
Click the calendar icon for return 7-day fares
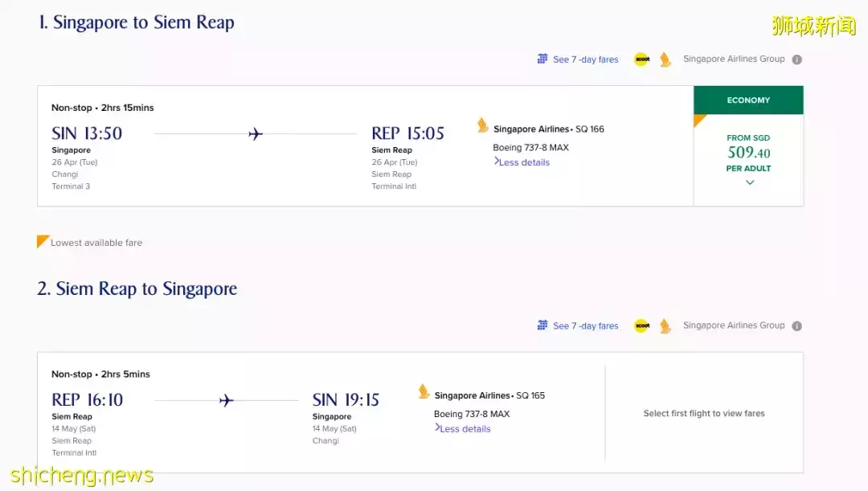click(x=542, y=325)
